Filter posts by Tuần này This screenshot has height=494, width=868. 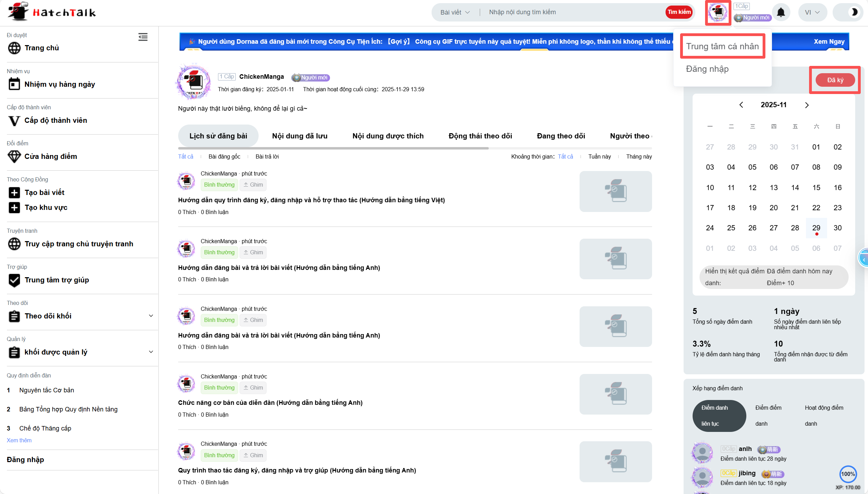[599, 156]
